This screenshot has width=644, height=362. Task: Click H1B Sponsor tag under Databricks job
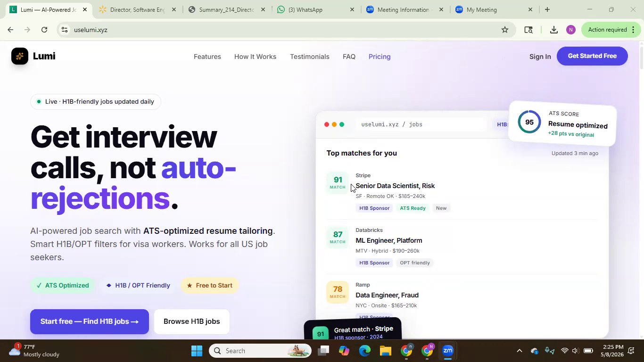click(374, 263)
